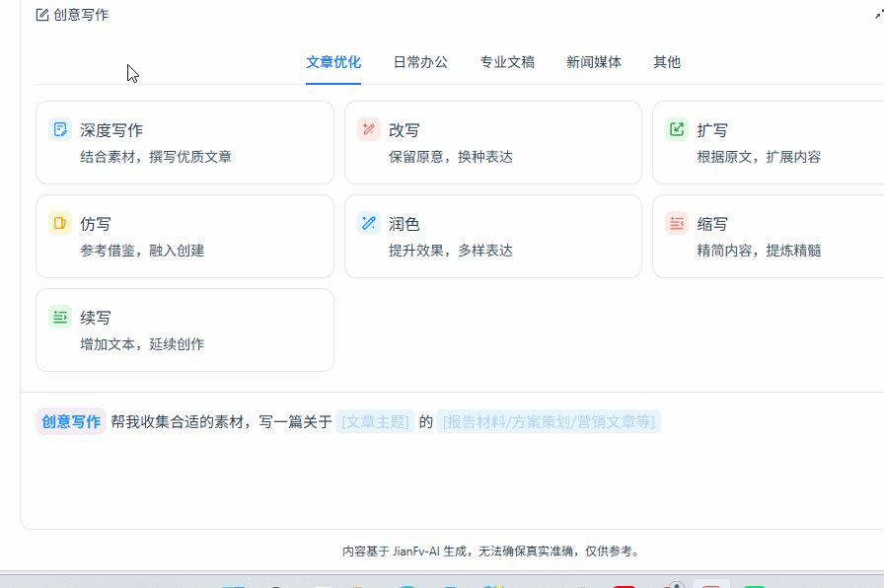This screenshot has height=588, width=884.
Task: Open the 新闻媒体 category
Action: (x=594, y=61)
